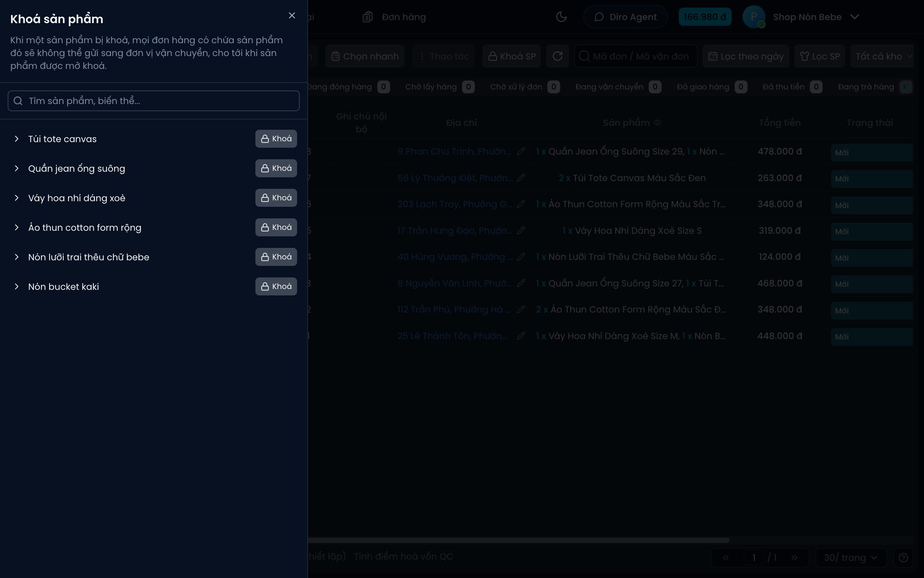Switch to Chờ lấy hàng tab
Viewport: 924px width, 578px height.
pos(439,87)
